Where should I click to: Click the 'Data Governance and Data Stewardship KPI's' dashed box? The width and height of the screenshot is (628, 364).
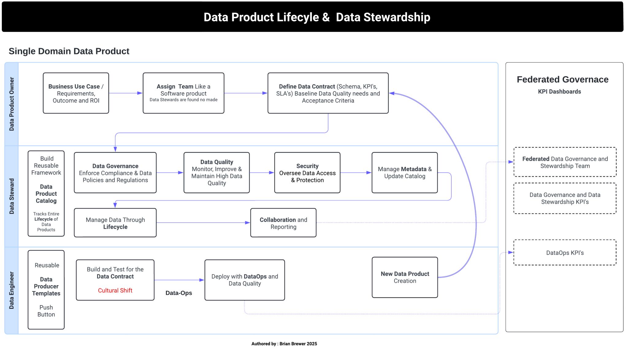coord(565,198)
